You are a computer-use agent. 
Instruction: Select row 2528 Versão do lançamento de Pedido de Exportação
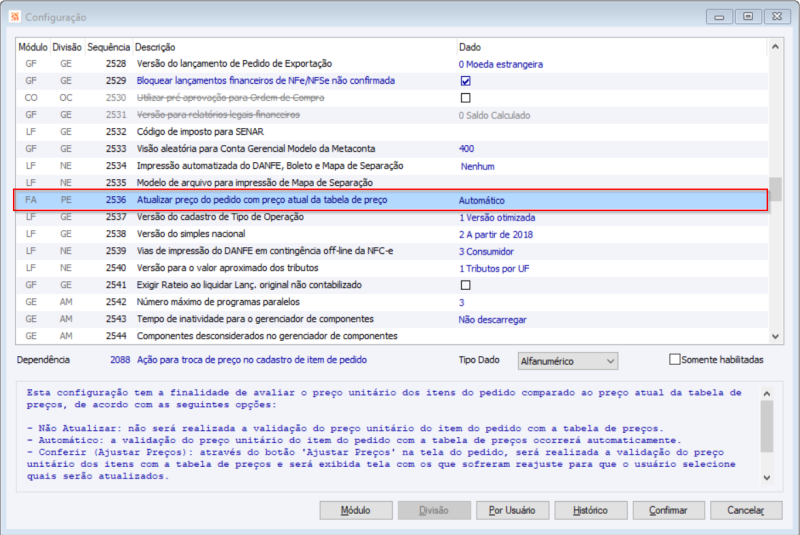tap(391, 64)
